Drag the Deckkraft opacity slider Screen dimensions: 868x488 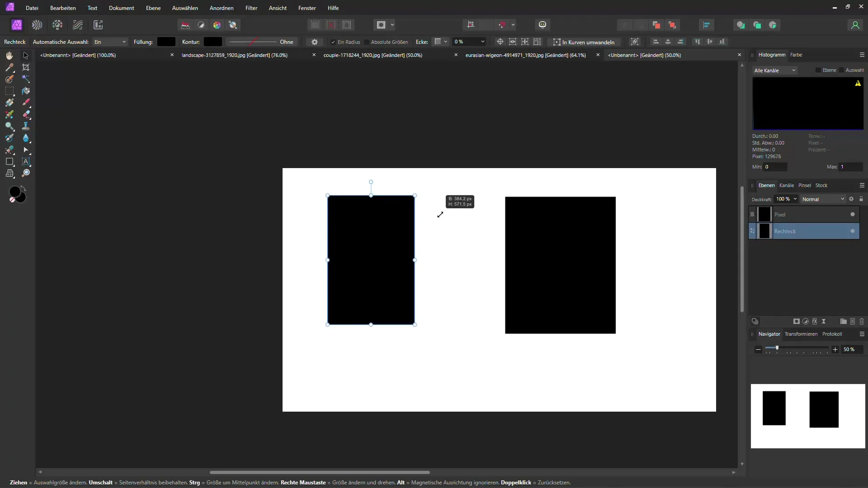tap(782, 198)
